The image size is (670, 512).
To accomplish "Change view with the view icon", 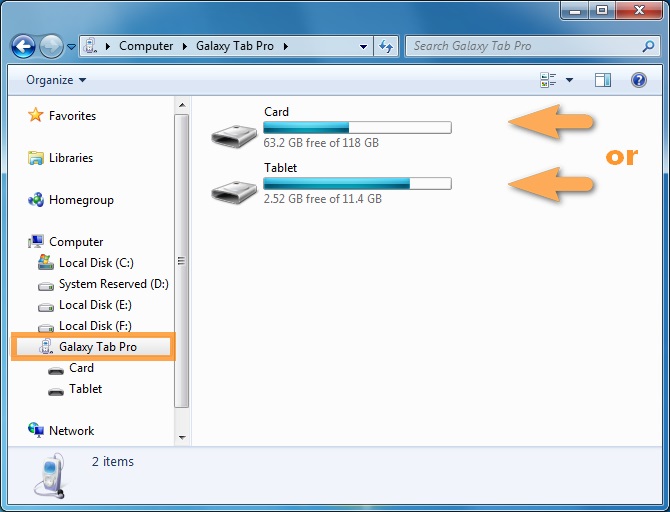I will pos(548,80).
